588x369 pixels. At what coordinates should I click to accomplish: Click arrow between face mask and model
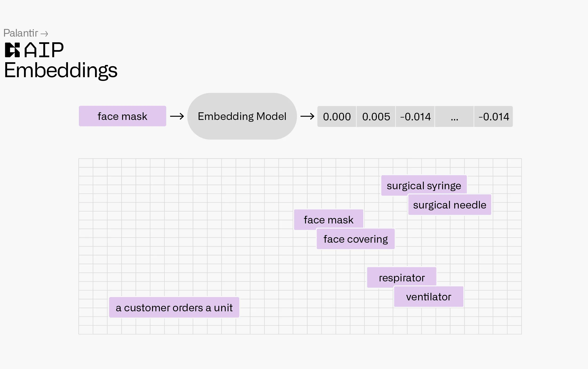(x=177, y=116)
